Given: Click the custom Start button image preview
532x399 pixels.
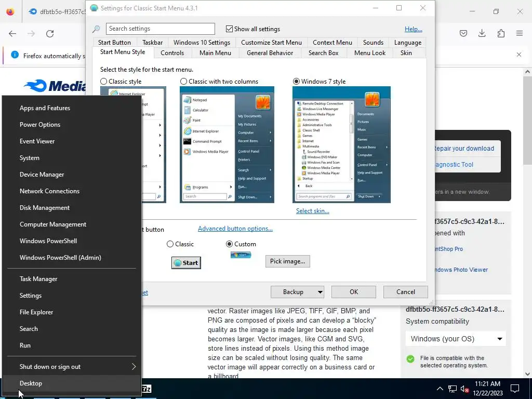Looking at the screenshot, I should click(x=241, y=255).
